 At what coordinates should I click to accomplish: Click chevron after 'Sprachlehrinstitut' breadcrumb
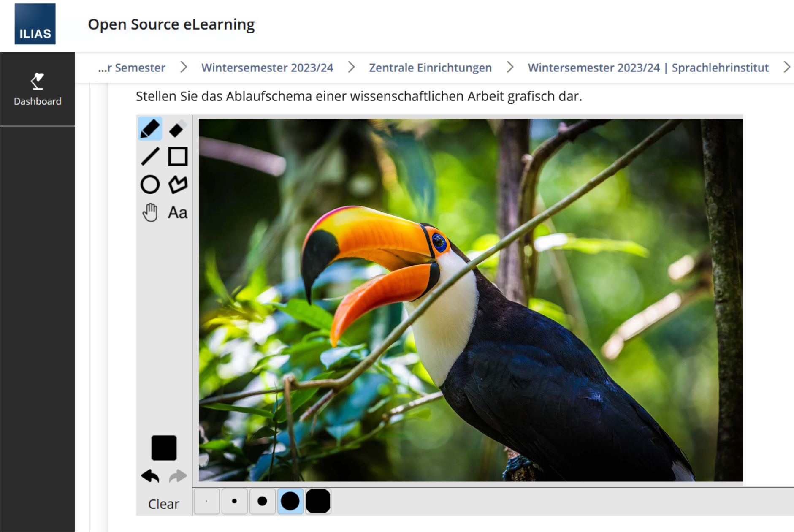[x=786, y=67]
